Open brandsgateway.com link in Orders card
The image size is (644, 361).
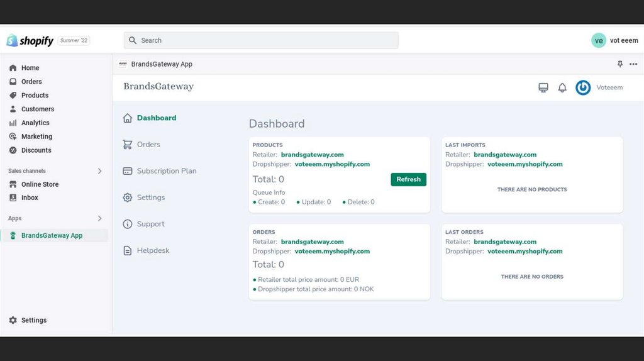[312, 242]
